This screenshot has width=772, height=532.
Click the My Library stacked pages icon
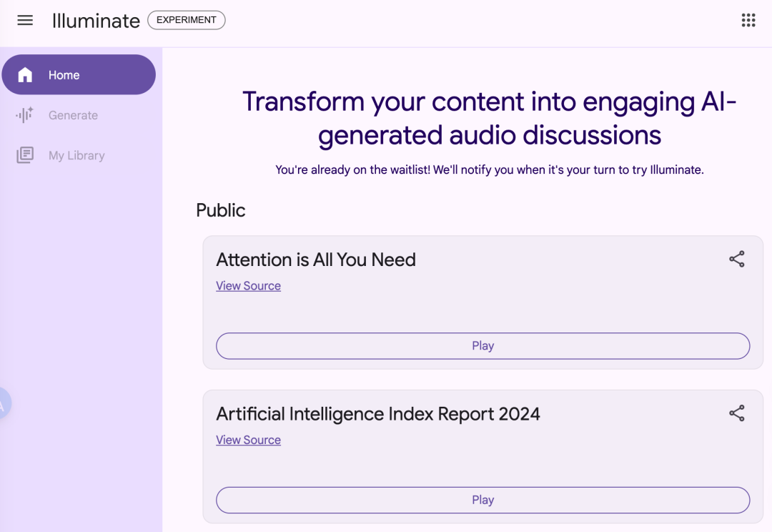[25, 155]
